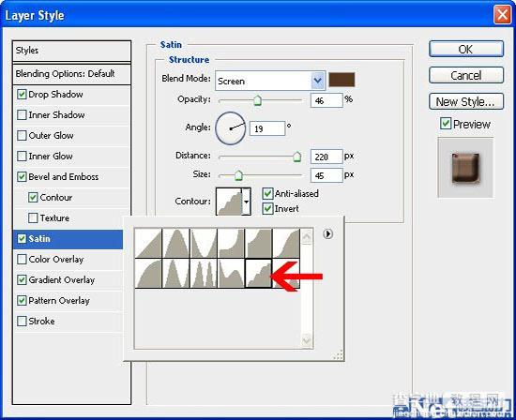The height and width of the screenshot is (420, 516).
Task: Select the Cove-Deep contour preset
Action: pyautogui.click(x=231, y=244)
